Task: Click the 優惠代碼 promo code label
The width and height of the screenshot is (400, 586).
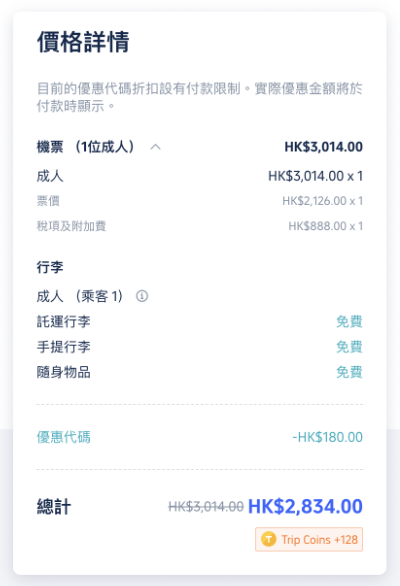Action: pos(64,437)
